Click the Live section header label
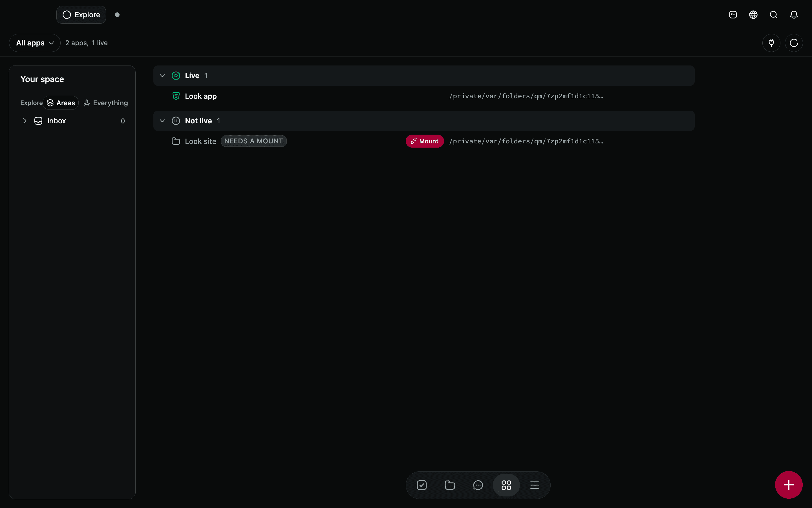 point(192,76)
